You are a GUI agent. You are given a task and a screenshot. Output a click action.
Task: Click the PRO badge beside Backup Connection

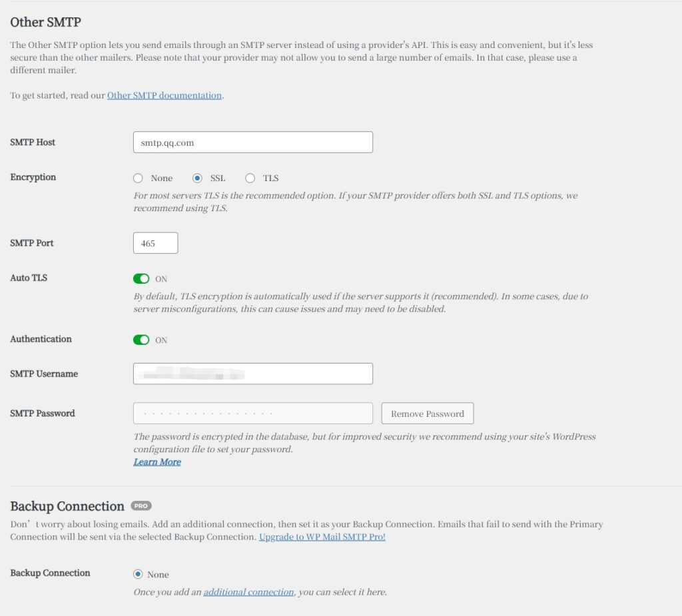tap(141, 506)
